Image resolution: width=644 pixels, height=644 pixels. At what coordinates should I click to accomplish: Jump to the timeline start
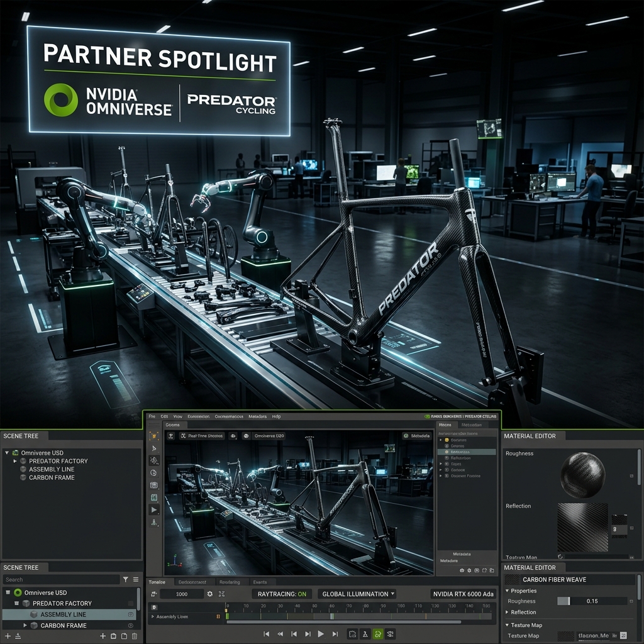[x=266, y=634]
